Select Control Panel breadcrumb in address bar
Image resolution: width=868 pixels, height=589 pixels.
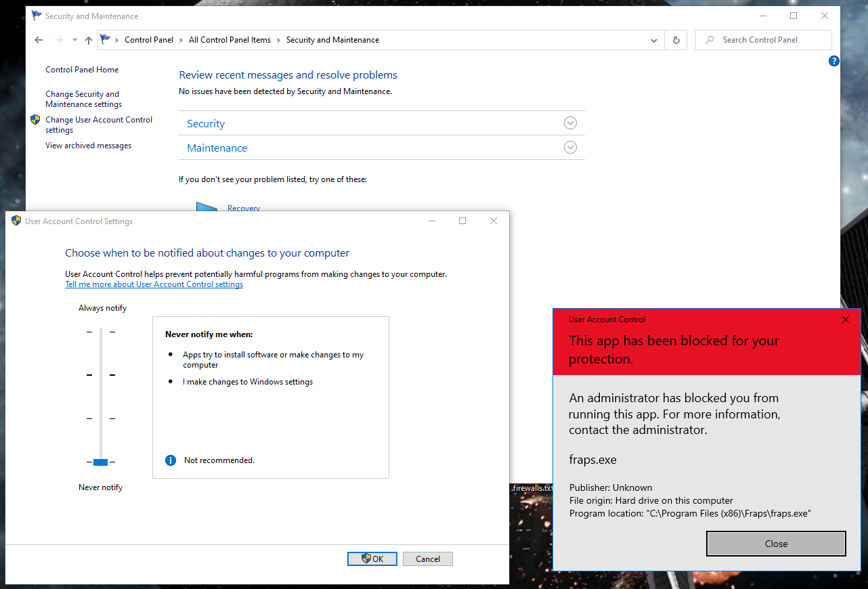point(149,40)
